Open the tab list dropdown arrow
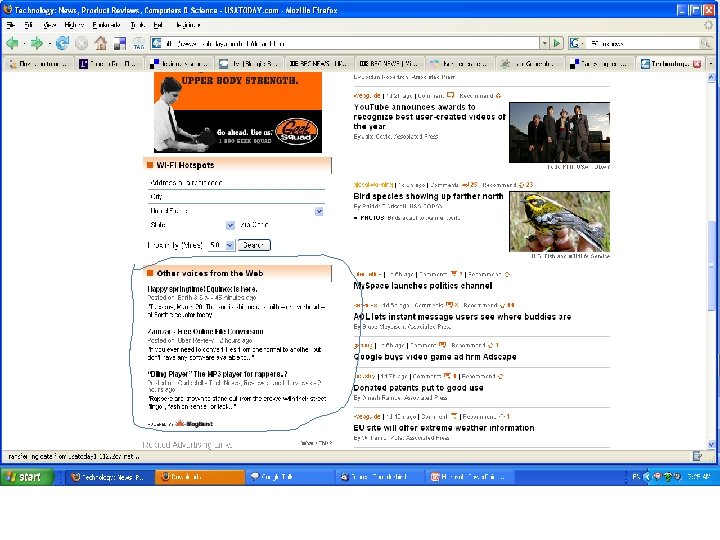 pos(711,64)
